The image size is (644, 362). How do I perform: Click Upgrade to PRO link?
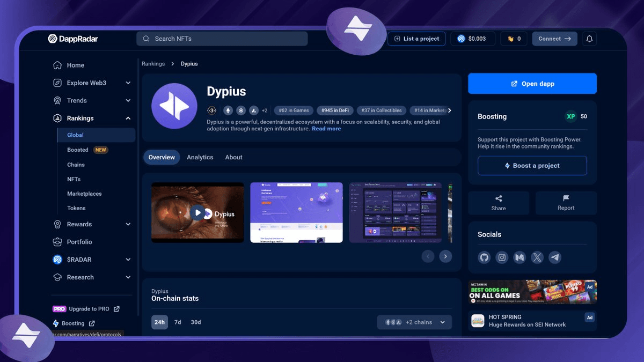point(86,309)
